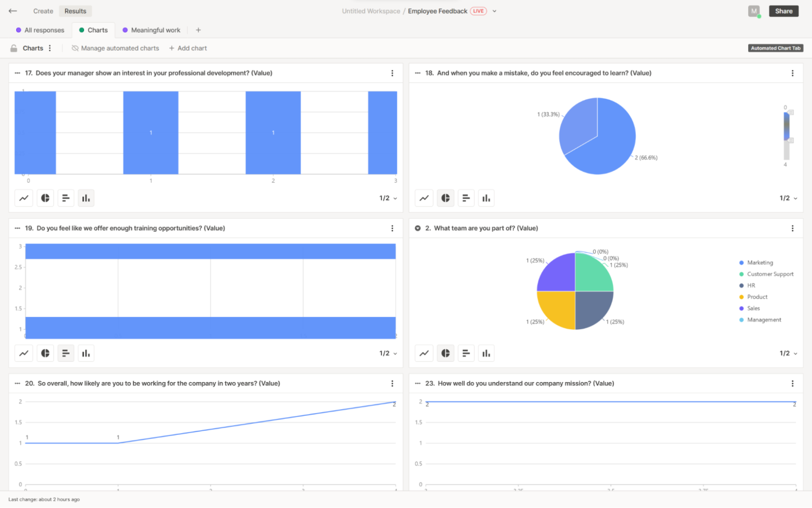Click Manage automated charts
This screenshot has width=812, height=508.
[115, 48]
